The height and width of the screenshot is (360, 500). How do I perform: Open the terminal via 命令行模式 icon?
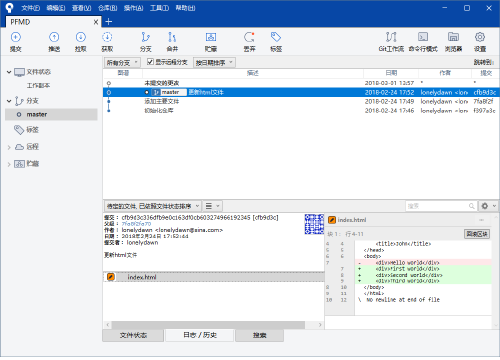click(423, 37)
